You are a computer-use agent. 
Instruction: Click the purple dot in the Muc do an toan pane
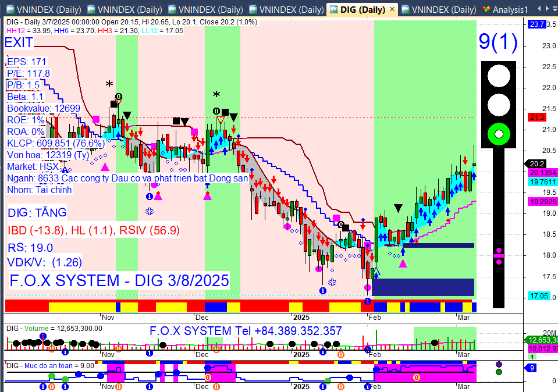click(x=499, y=364)
